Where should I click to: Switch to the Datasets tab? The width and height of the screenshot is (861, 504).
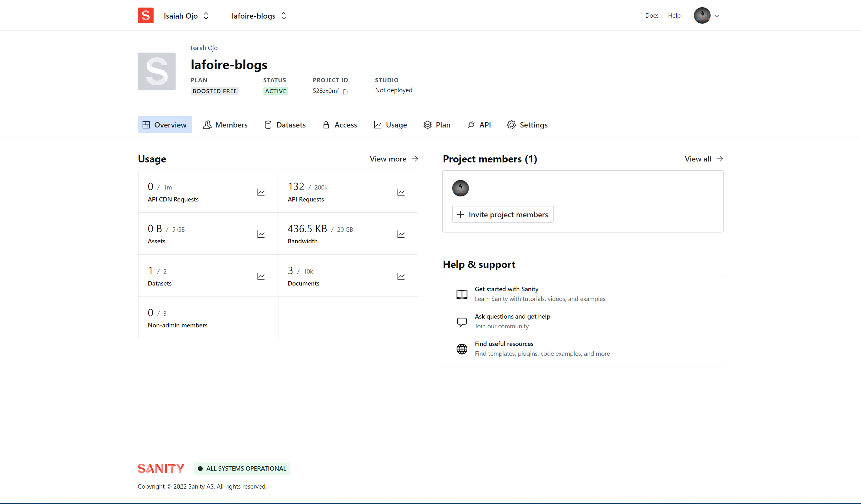click(285, 125)
